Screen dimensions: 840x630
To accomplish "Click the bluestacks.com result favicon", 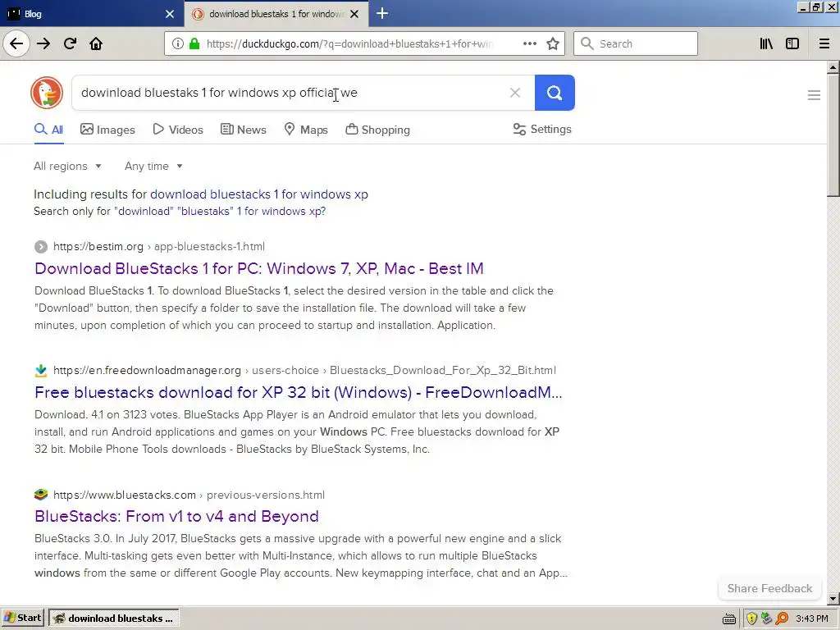I will 41,495.
